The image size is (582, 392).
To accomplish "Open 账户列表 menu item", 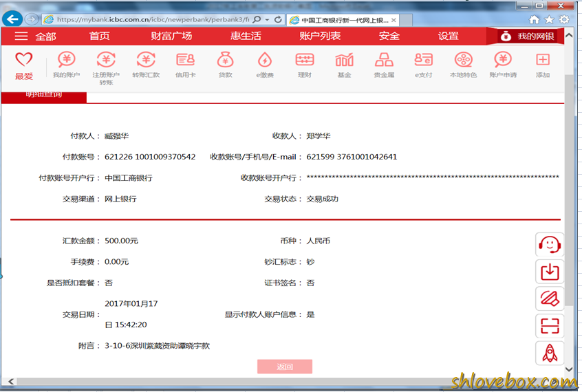I will tap(320, 36).
